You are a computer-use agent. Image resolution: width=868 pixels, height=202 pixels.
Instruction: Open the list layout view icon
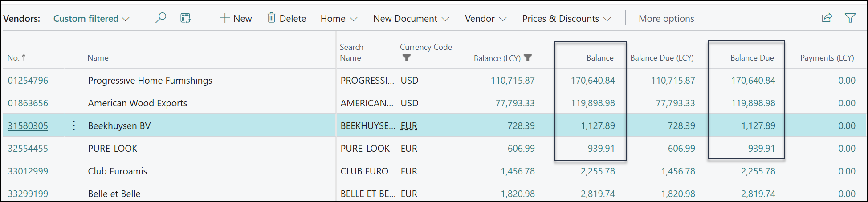[185, 18]
